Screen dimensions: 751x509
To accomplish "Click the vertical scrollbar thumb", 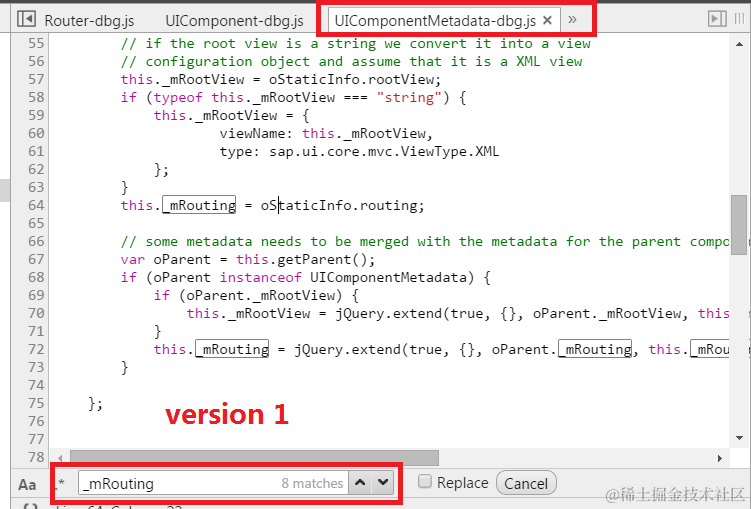I will 739,225.
